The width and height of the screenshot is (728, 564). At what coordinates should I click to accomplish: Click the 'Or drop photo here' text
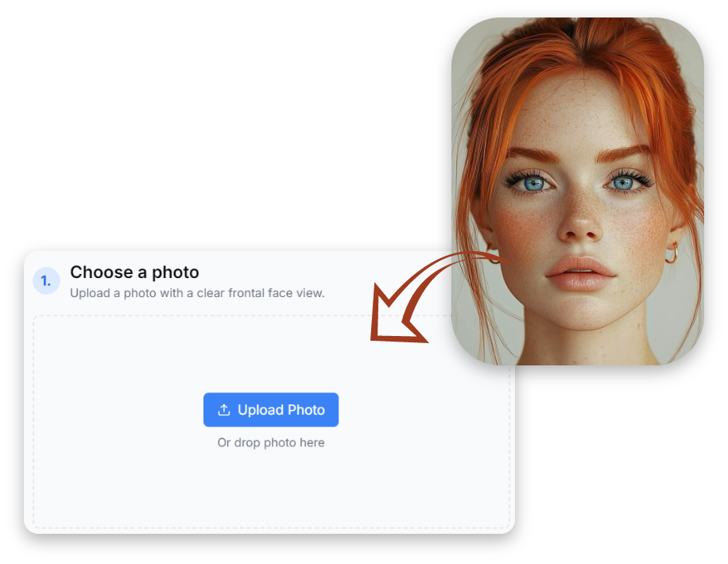270,442
